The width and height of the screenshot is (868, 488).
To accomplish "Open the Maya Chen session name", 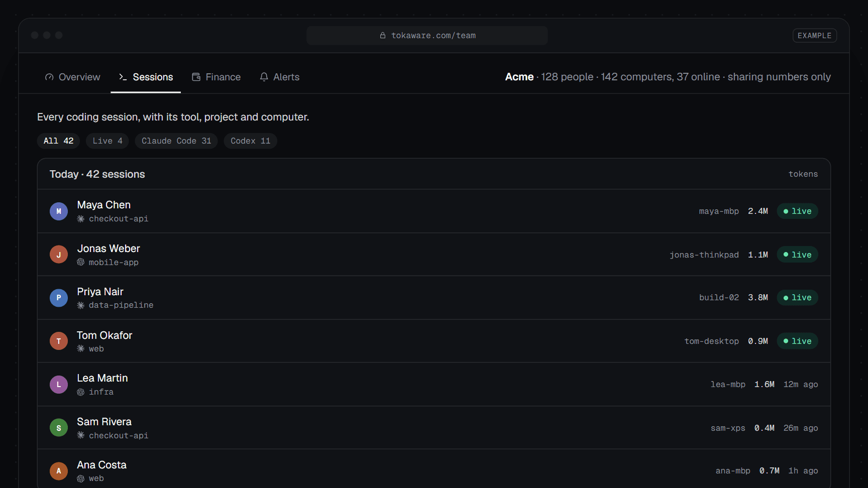I will [x=104, y=205].
